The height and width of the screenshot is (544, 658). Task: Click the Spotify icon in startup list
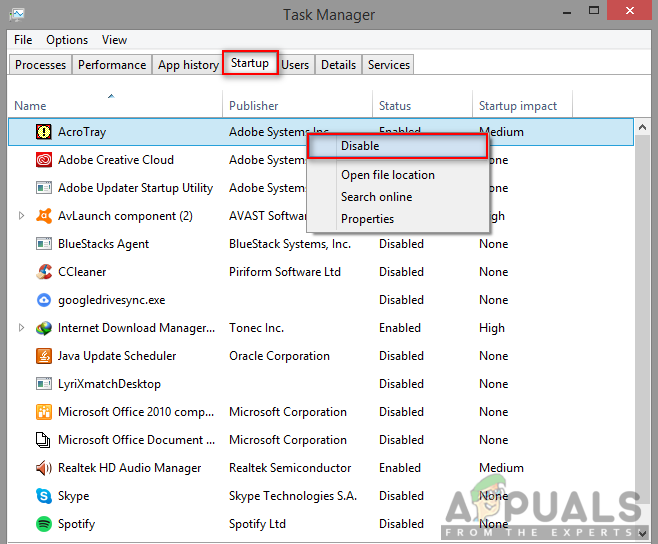tap(43, 524)
